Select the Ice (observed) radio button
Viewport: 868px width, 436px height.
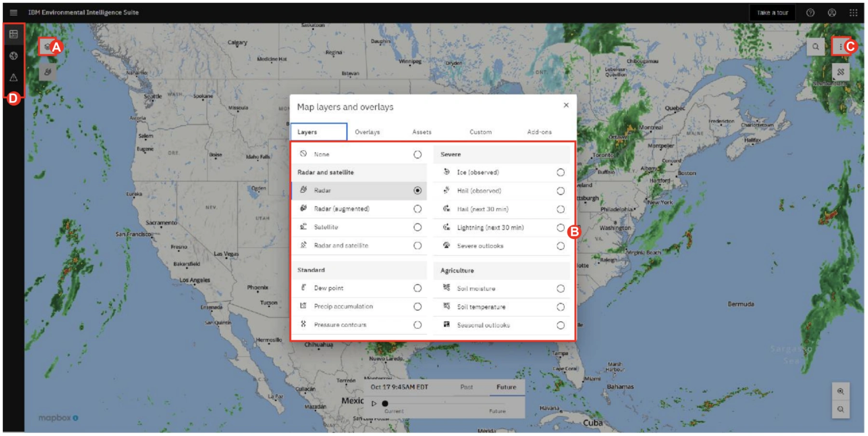tap(560, 172)
